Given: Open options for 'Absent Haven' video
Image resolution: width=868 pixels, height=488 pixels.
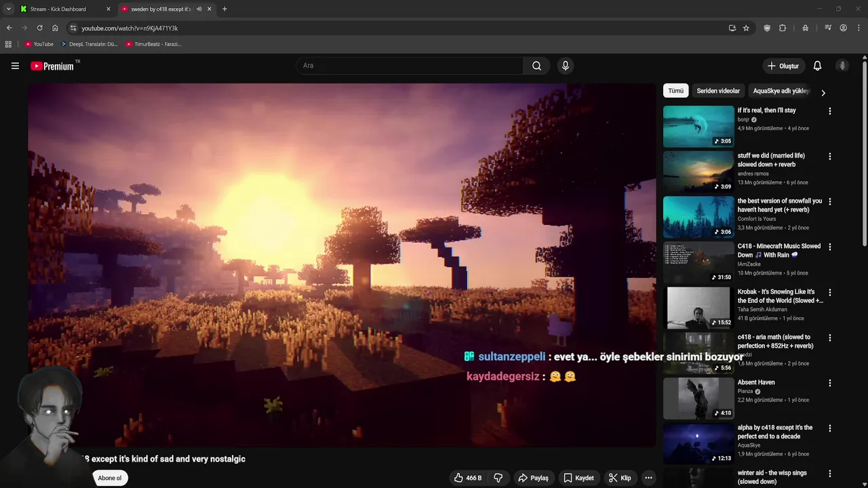Looking at the screenshot, I should click(x=829, y=384).
